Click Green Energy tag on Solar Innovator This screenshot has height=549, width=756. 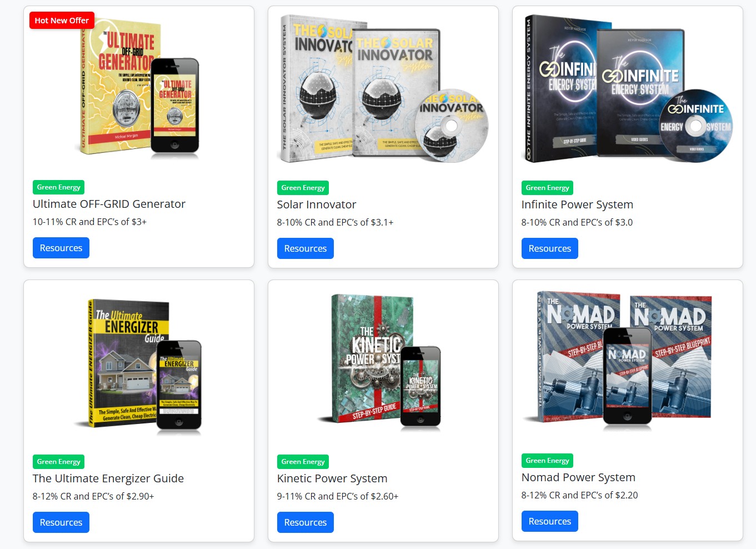(x=303, y=188)
